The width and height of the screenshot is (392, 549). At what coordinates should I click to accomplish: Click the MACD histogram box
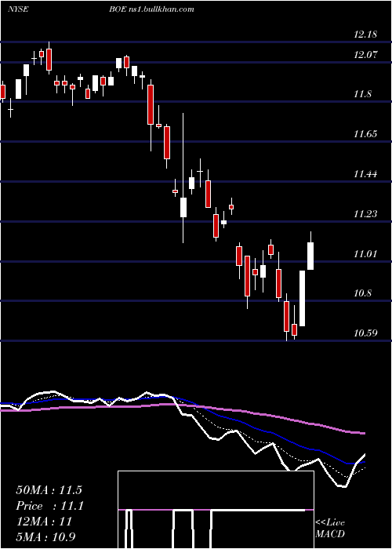[216, 510]
